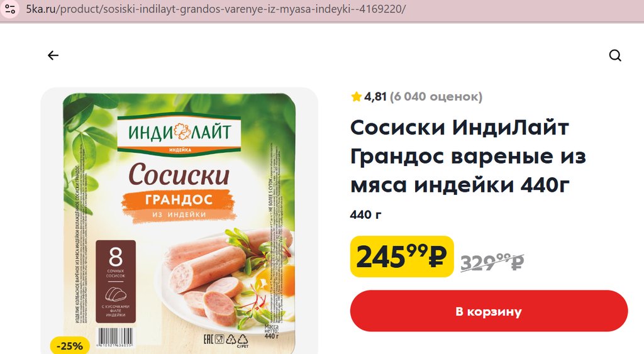Click the 440 г weight label under title
This screenshot has height=354, width=644.
tap(365, 215)
